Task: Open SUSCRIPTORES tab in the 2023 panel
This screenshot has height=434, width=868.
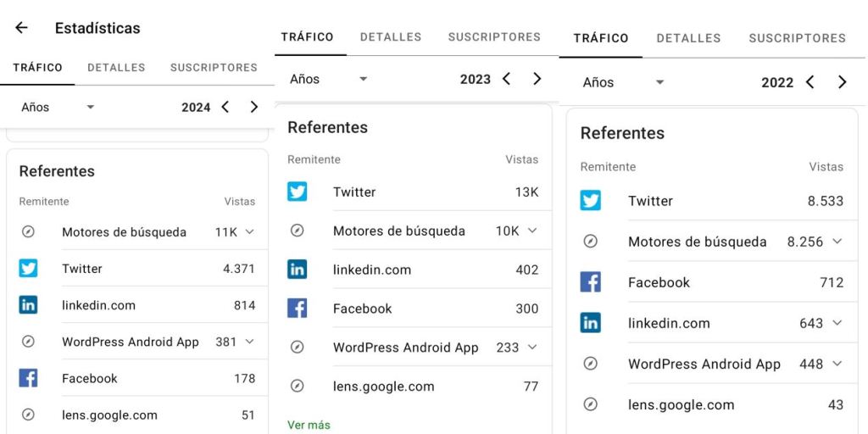Action: [x=494, y=37]
